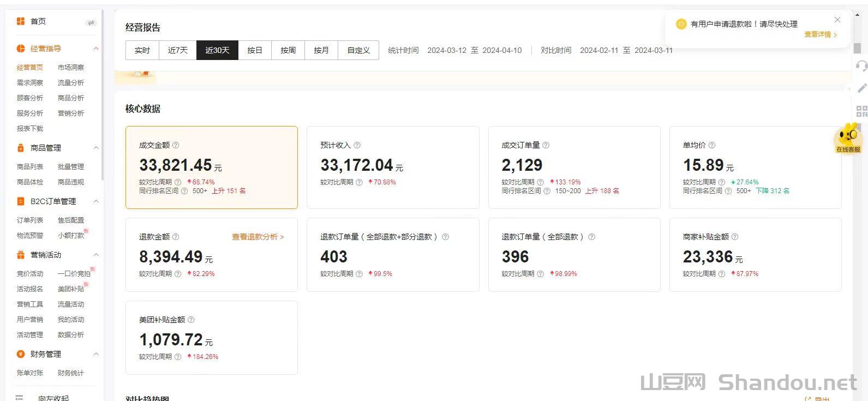Click help icon next to 商家补贴金额
Screen dimensions: 868x401
(734, 237)
